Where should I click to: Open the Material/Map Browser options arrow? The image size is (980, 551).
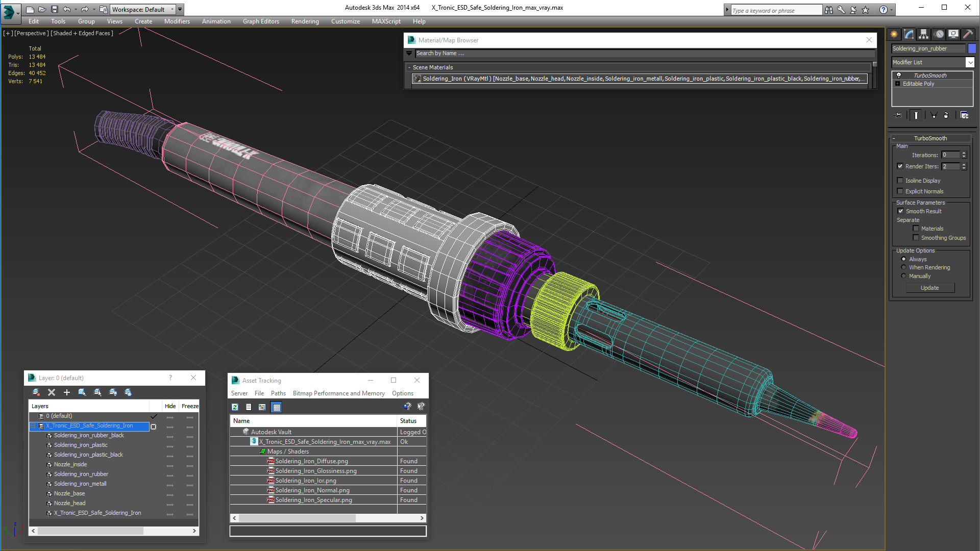point(409,53)
